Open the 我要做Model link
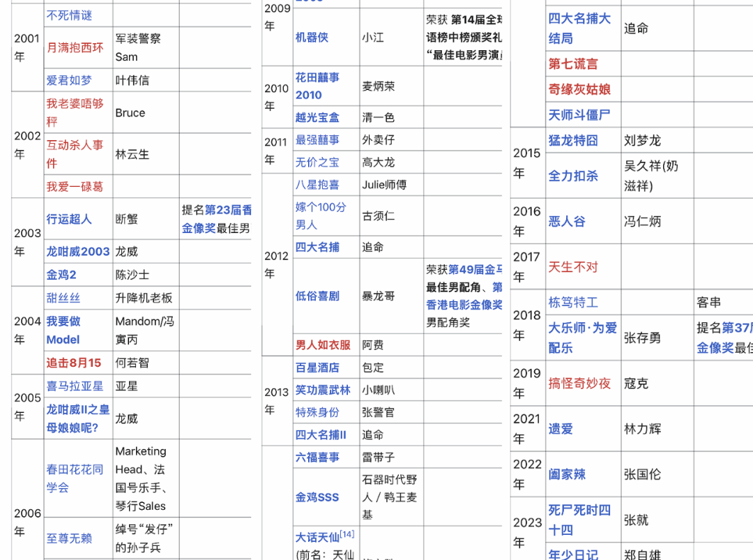Viewport: 753px width, 560px height. point(63,331)
